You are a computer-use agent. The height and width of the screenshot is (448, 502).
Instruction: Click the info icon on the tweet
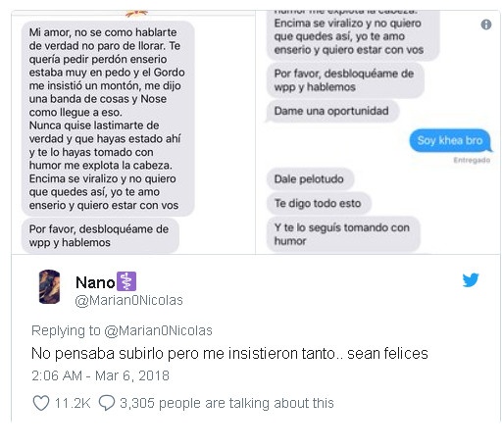486,25
